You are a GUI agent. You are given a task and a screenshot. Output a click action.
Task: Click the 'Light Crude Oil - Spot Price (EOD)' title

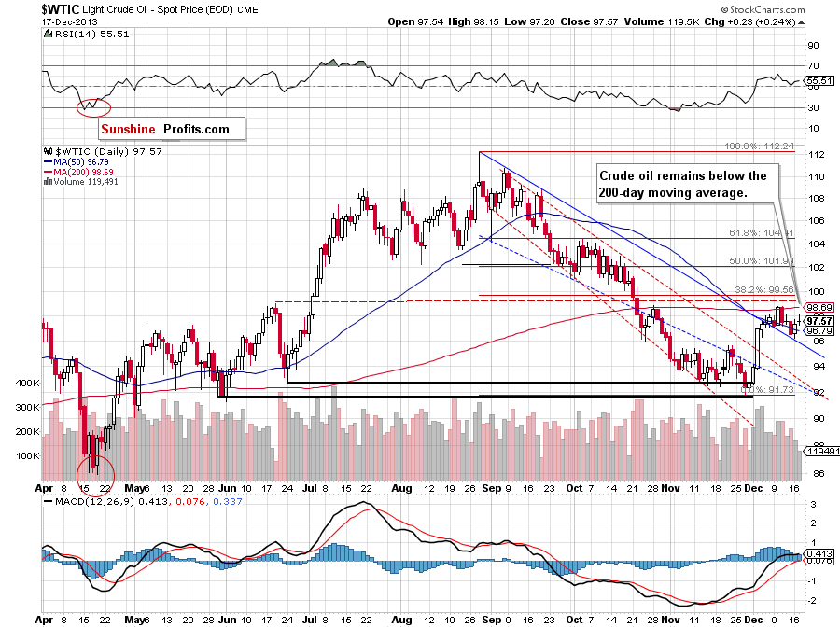click(x=158, y=9)
